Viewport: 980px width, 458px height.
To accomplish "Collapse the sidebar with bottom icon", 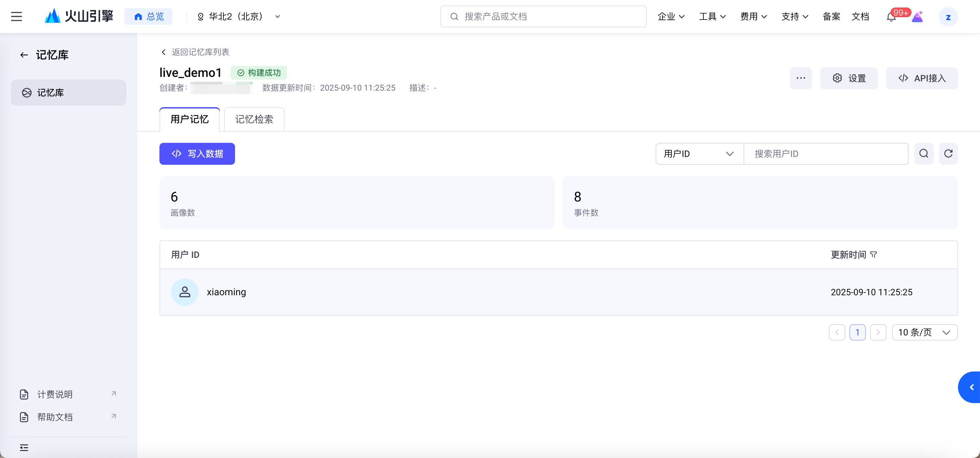I will [24, 447].
